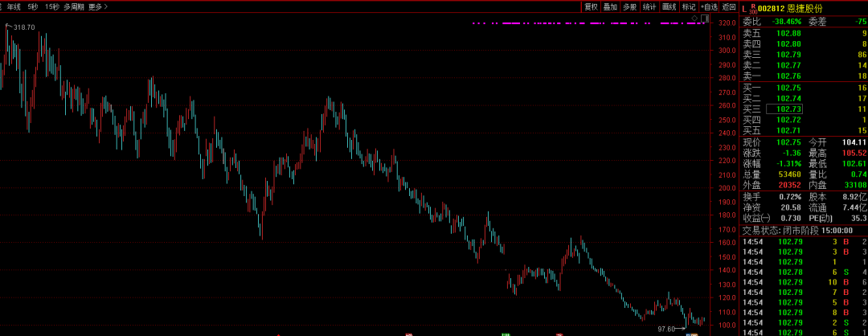Screen dimensions: 868x336
Task: Click the panel layout icon beside the diamond
Action: pos(705,17)
